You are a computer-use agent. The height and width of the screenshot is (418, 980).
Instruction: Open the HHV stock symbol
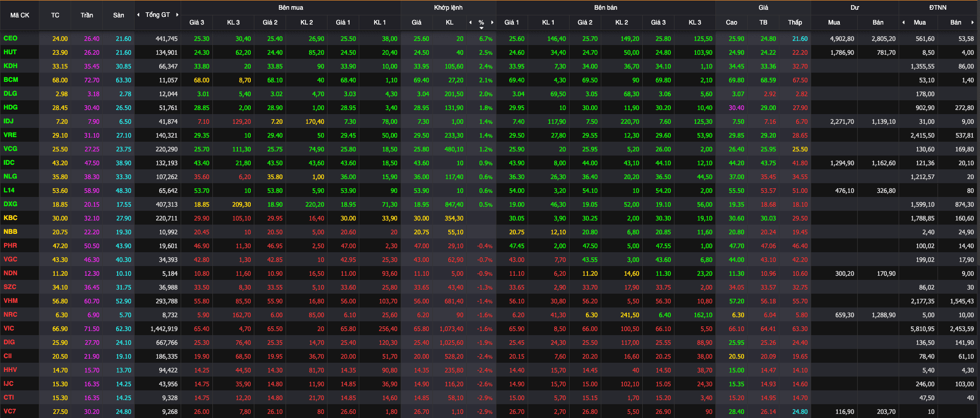[x=10, y=370]
